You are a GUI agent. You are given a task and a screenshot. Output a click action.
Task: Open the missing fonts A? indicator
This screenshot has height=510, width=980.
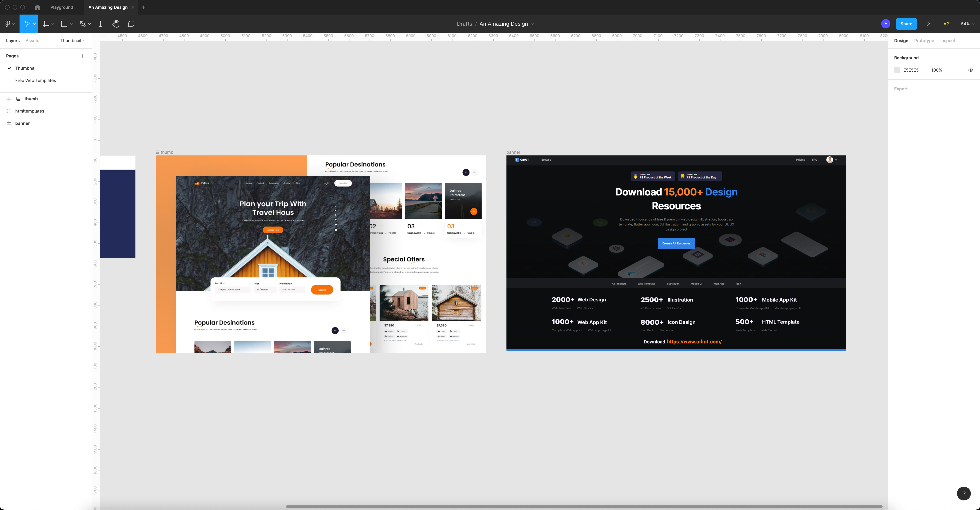(x=946, y=24)
